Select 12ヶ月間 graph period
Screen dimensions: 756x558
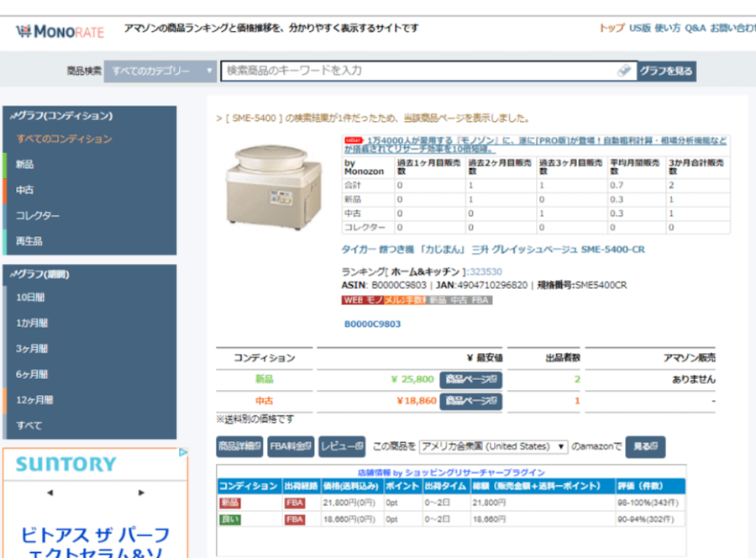tap(34, 400)
